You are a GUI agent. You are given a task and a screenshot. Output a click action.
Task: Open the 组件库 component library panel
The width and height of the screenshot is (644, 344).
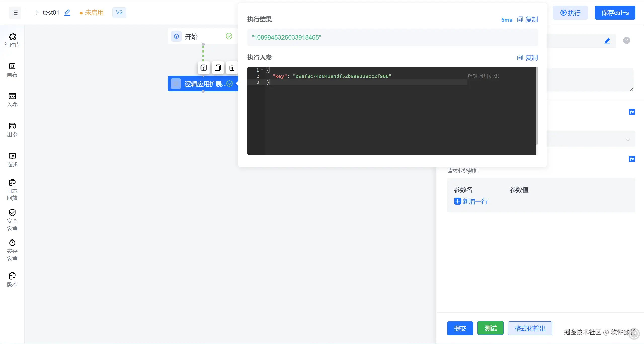pyautogui.click(x=12, y=40)
